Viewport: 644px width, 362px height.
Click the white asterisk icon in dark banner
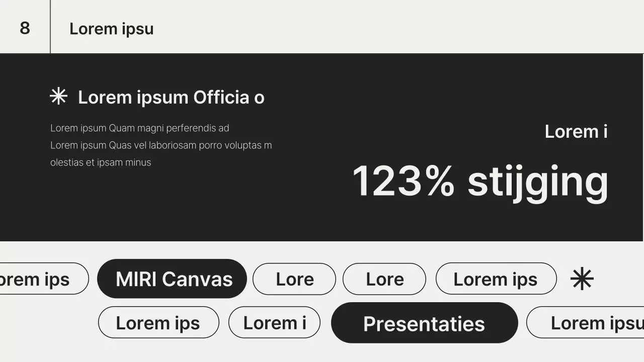tap(59, 96)
